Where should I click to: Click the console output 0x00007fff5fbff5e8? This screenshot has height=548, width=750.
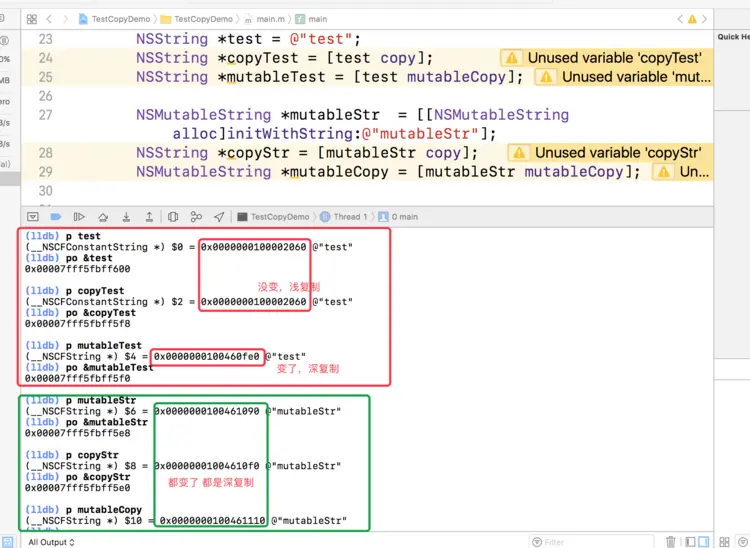click(77, 433)
